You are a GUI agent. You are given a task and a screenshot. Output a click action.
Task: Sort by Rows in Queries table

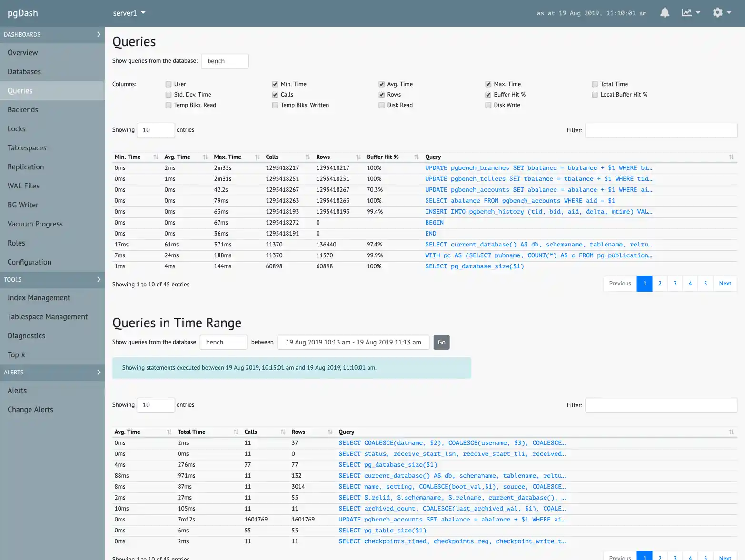point(358,157)
